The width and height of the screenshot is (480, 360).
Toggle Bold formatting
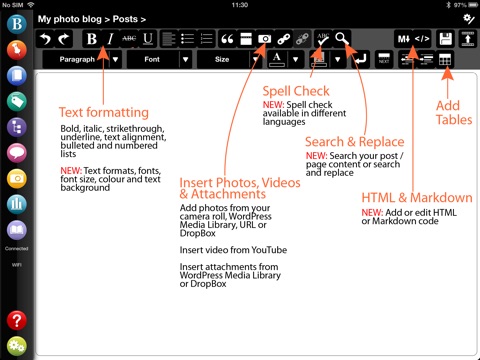(92, 39)
